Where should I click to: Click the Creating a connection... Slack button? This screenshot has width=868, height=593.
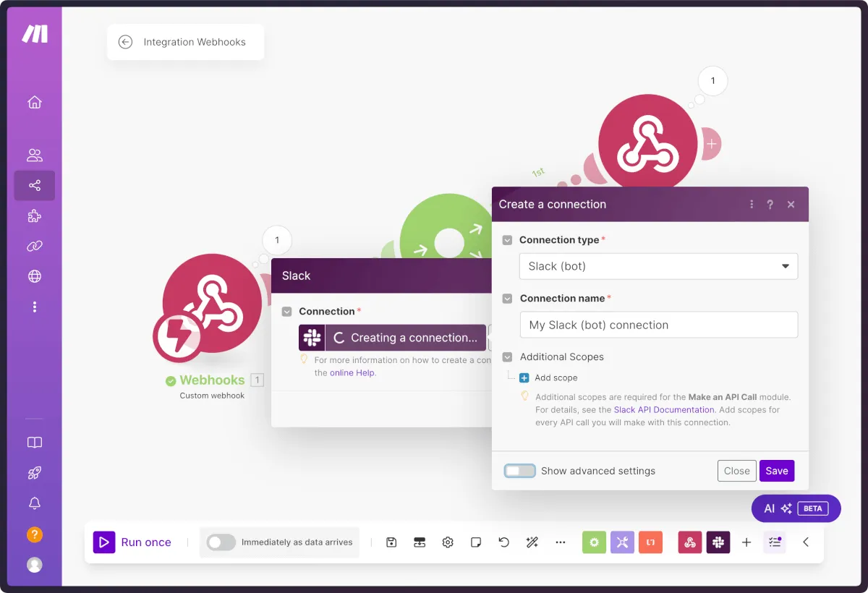click(x=393, y=338)
